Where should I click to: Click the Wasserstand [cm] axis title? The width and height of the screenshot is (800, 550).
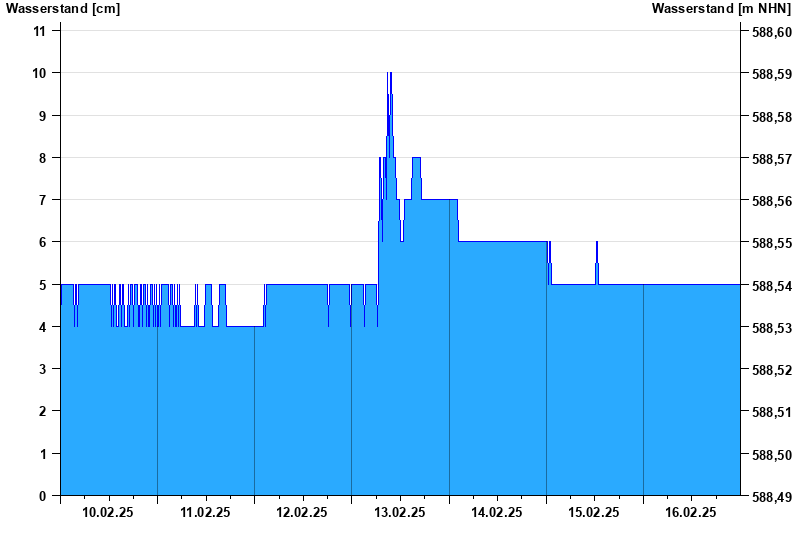63,9
